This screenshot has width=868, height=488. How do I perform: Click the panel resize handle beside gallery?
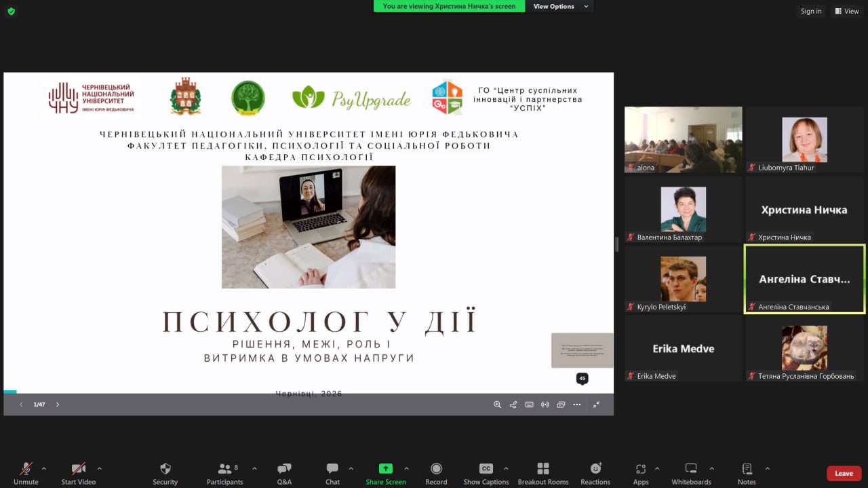point(617,244)
